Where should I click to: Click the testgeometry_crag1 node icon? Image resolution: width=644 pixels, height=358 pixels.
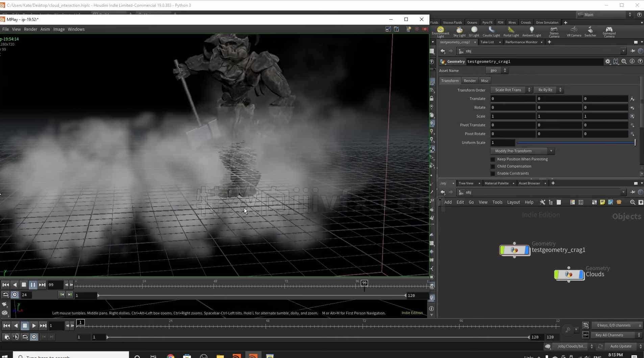tap(515, 250)
